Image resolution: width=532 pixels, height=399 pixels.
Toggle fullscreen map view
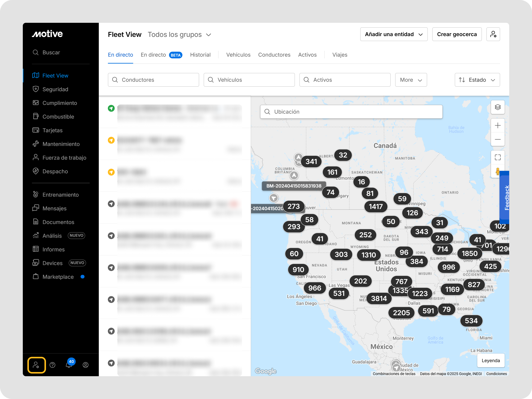[x=498, y=158]
